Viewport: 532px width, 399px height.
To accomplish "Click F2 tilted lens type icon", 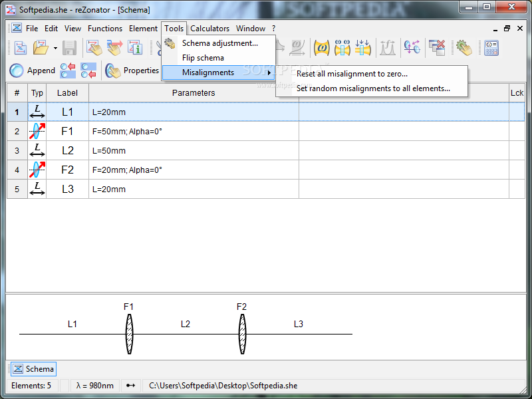I will click(x=37, y=170).
